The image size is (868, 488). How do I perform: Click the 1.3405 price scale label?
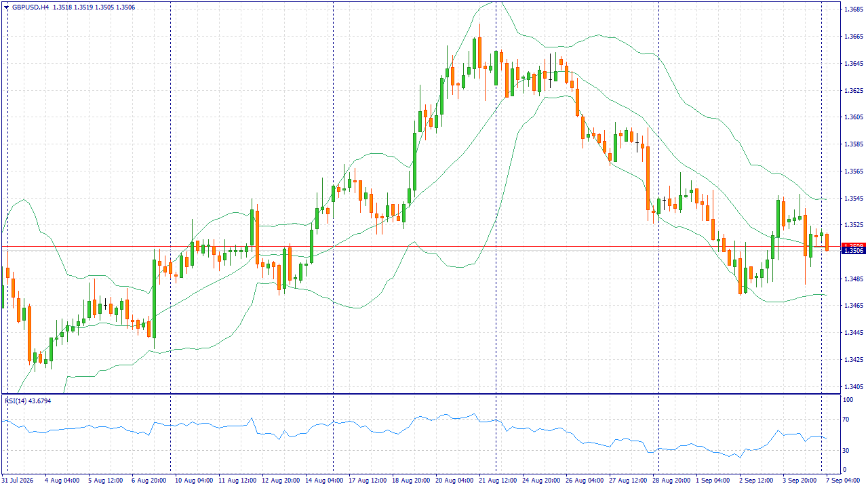pyautogui.click(x=854, y=387)
